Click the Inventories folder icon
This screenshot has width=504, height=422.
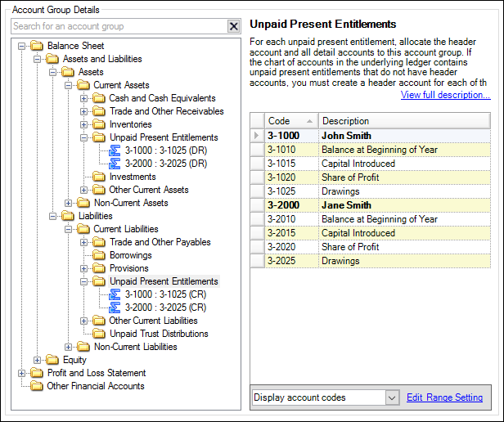coord(100,124)
